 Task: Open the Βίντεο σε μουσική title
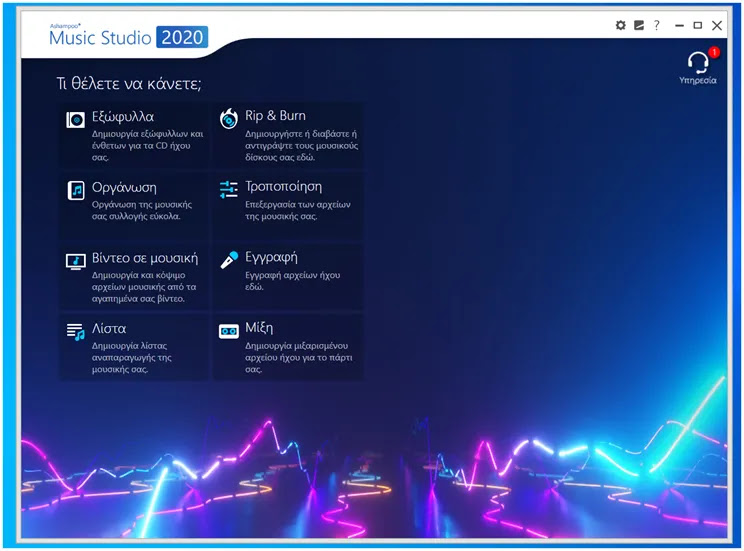click(145, 258)
